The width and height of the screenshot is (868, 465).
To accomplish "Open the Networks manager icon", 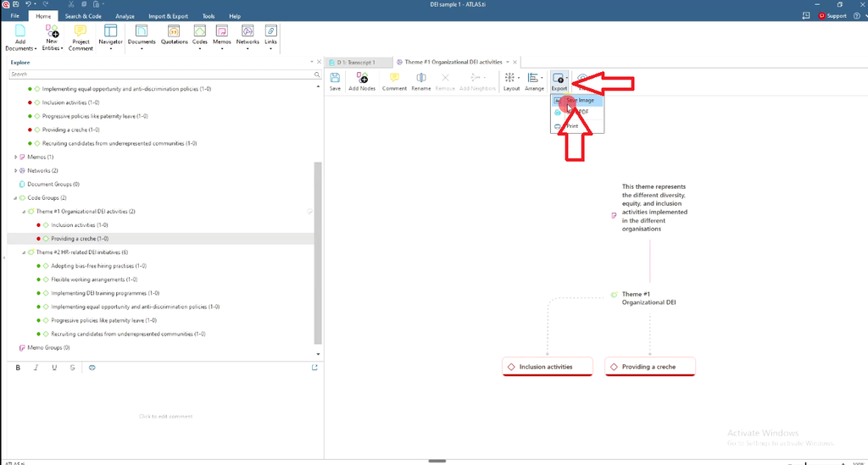I will click(x=248, y=31).
